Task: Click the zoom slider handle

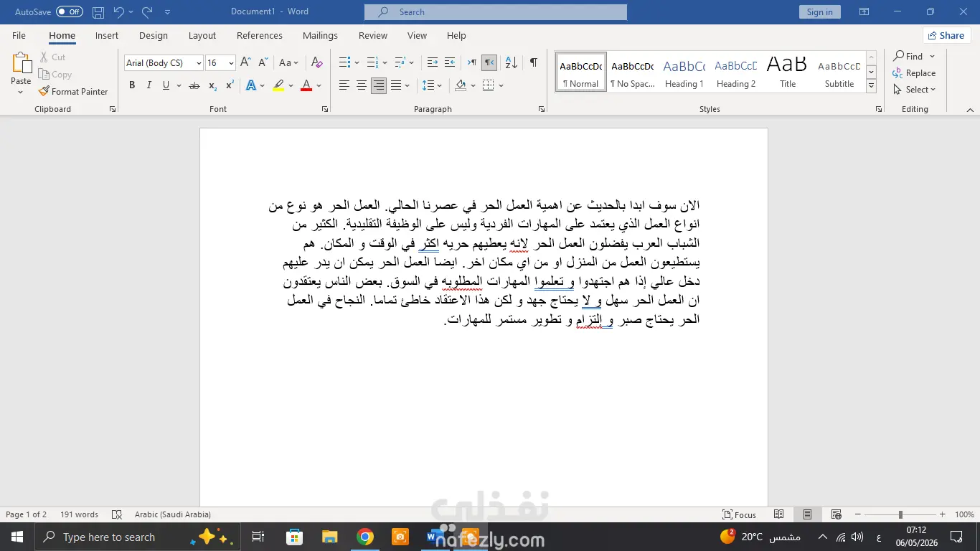Action: (x=900, y=514)
